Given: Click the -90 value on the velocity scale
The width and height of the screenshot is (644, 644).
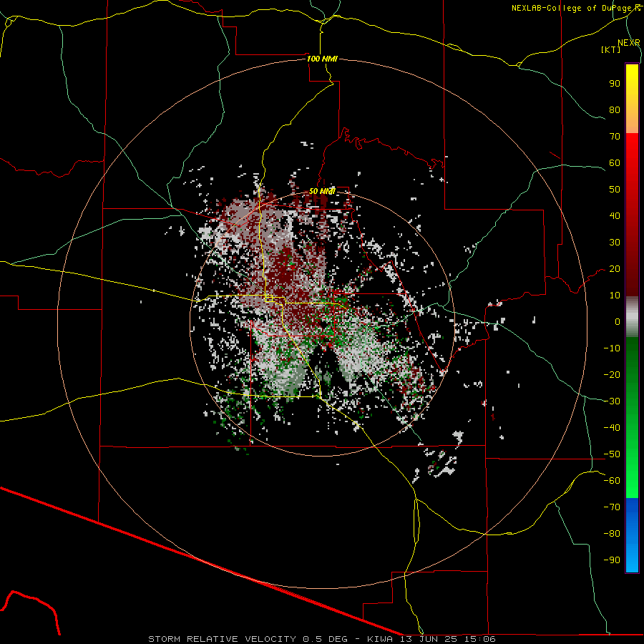Looking at the screenshot, I should (x=612, y=560).
